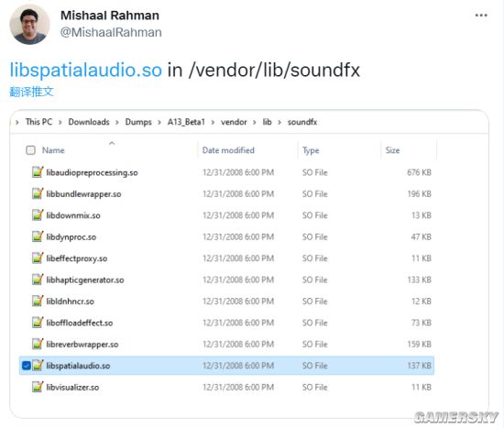Expand the chevron after A13_Beta1 breadcrumb

point(213,122)
